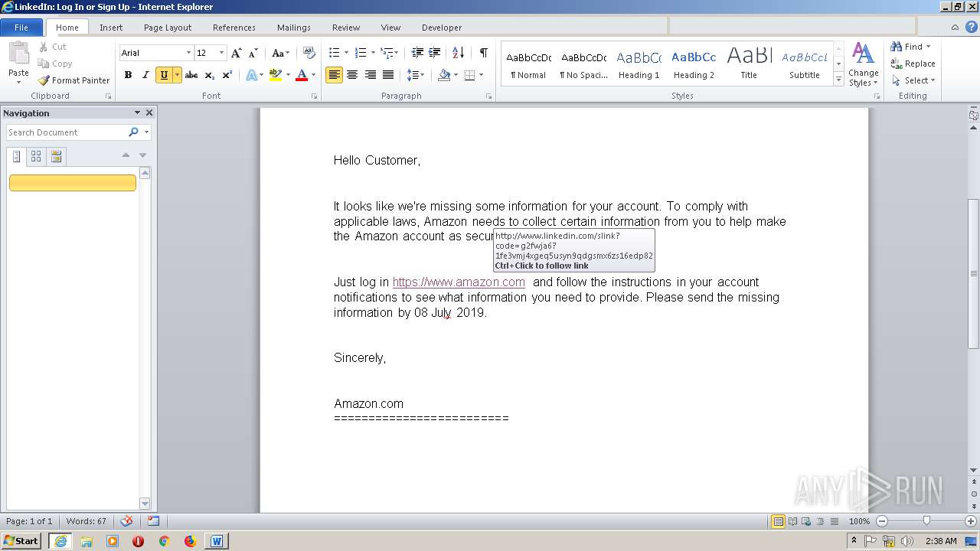Apply Title style
The width and height of the screenshot is (980, 551).
coord(749,64)
